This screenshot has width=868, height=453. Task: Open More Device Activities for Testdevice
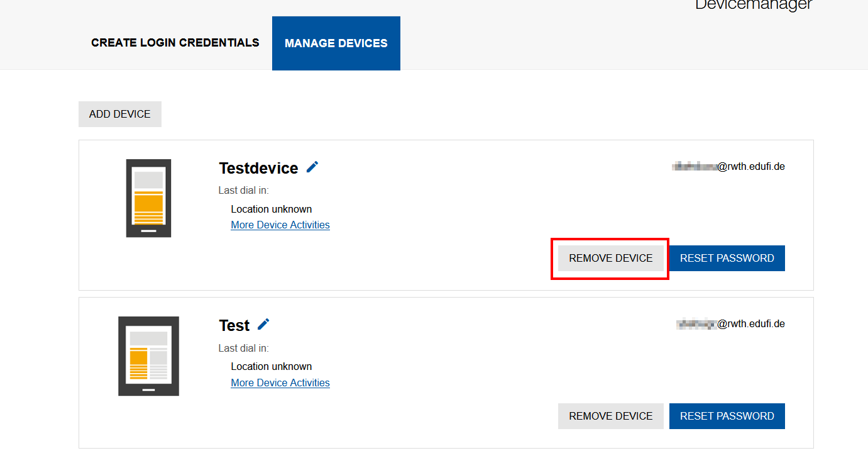[x=280, y=225]
